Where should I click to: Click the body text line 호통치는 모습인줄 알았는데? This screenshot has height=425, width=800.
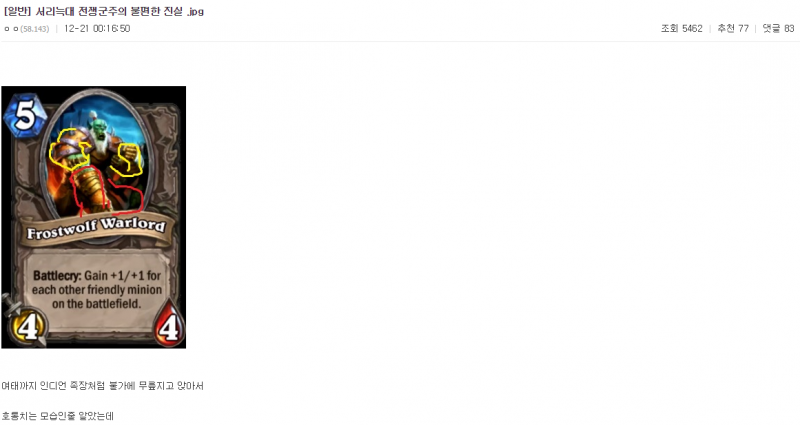pyautogui.click(x=57, y=416)
